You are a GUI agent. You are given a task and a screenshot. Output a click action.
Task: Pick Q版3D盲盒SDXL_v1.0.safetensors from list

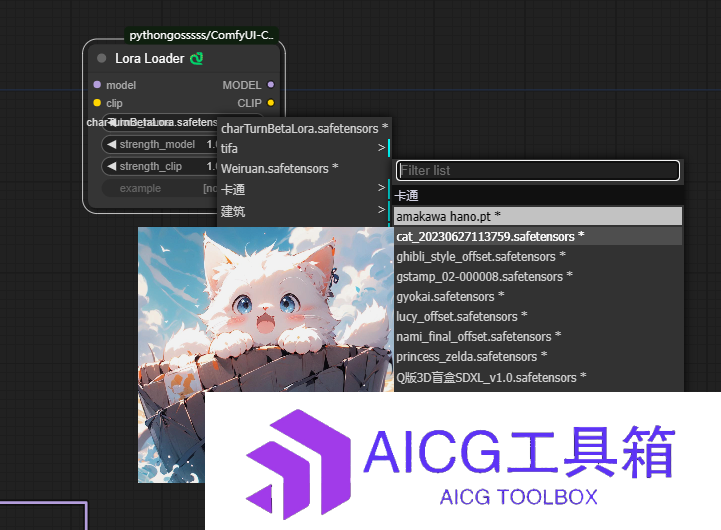(538, 377)
